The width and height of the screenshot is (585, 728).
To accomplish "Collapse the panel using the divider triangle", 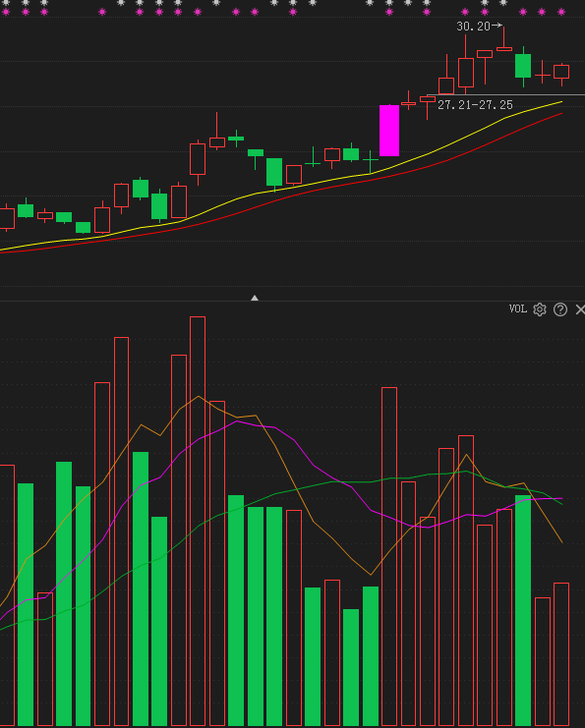I will pos(255,298).
